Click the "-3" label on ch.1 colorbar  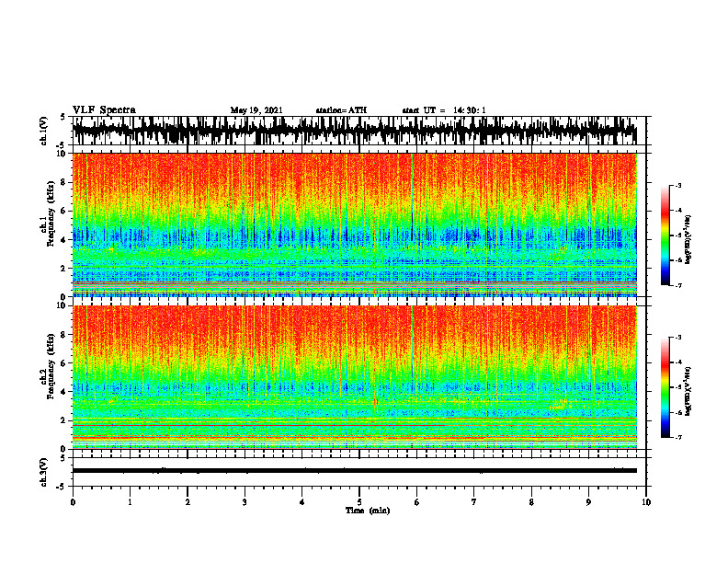point(678,186)
